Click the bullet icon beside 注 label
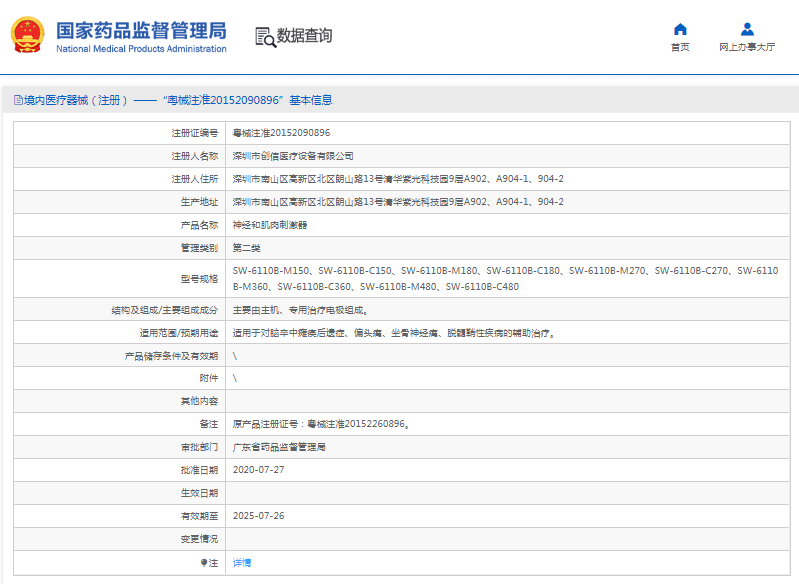799x584 pixels. 204,563
